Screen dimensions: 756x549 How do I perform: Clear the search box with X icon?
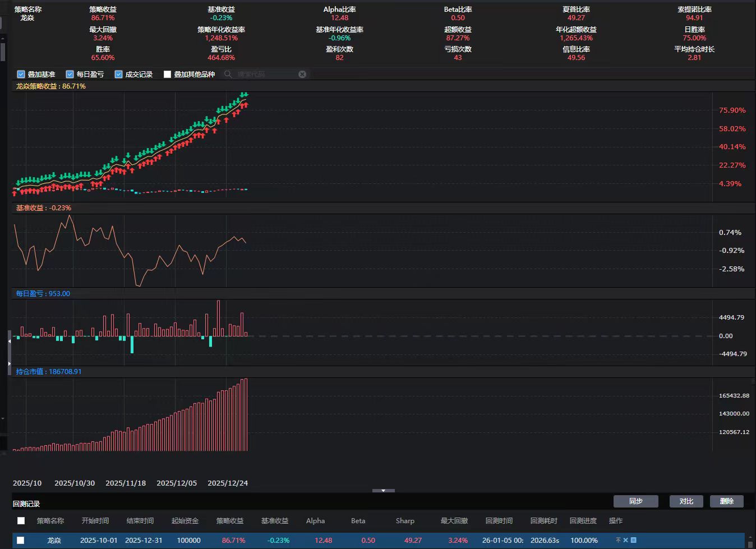click(x=302, y=74)
